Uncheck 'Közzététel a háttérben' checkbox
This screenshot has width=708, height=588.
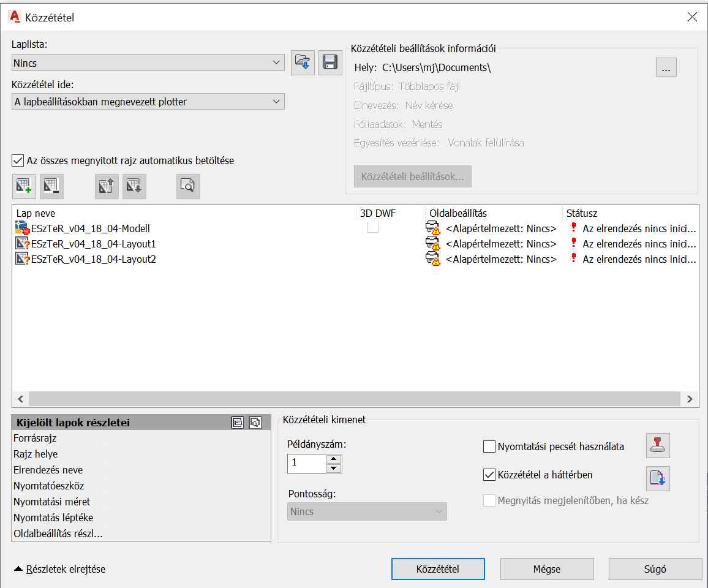[x=489, y=475]
